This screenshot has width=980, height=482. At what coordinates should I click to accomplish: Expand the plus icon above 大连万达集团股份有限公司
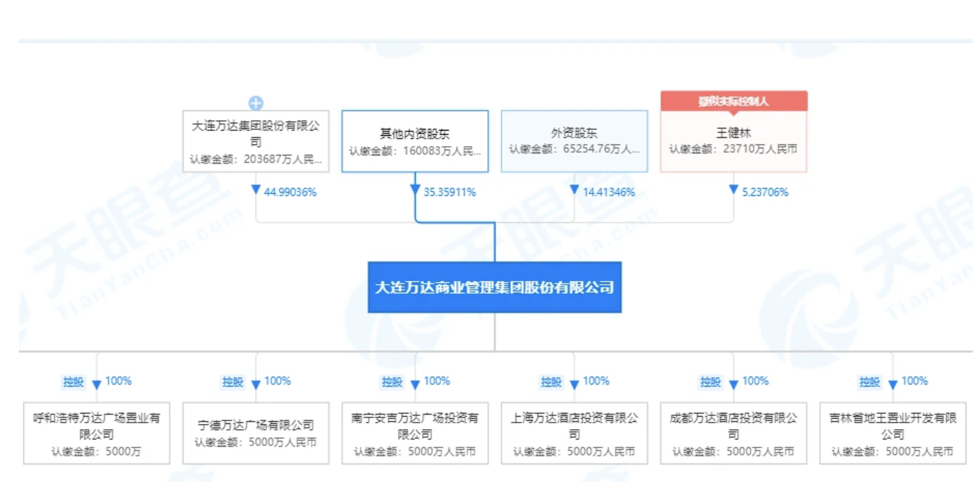pos(256,103)
